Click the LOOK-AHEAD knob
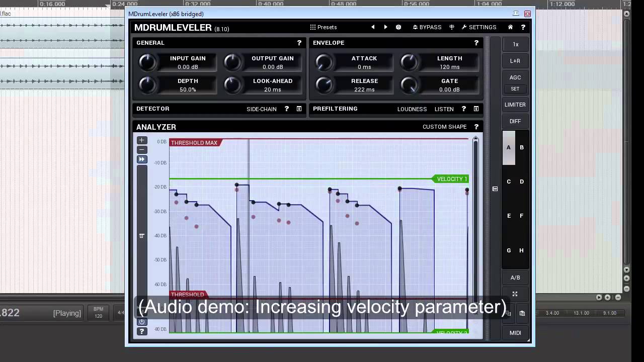644x362 pixels. (232, 85)
